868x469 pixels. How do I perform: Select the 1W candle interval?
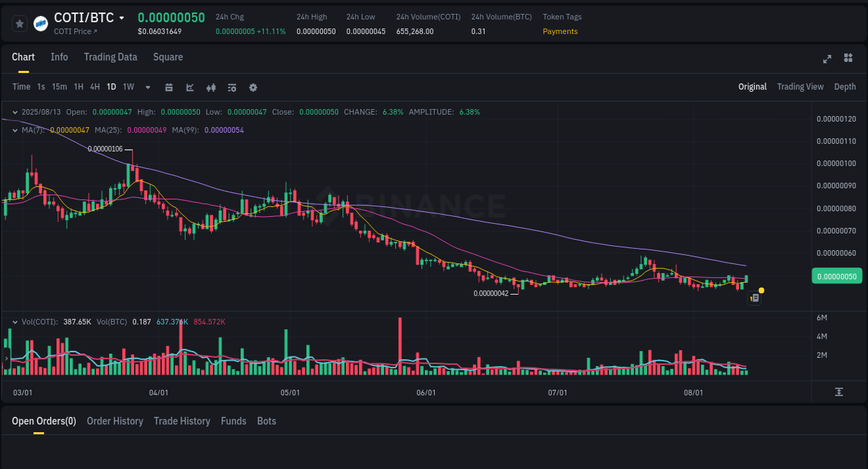[128, 87]
